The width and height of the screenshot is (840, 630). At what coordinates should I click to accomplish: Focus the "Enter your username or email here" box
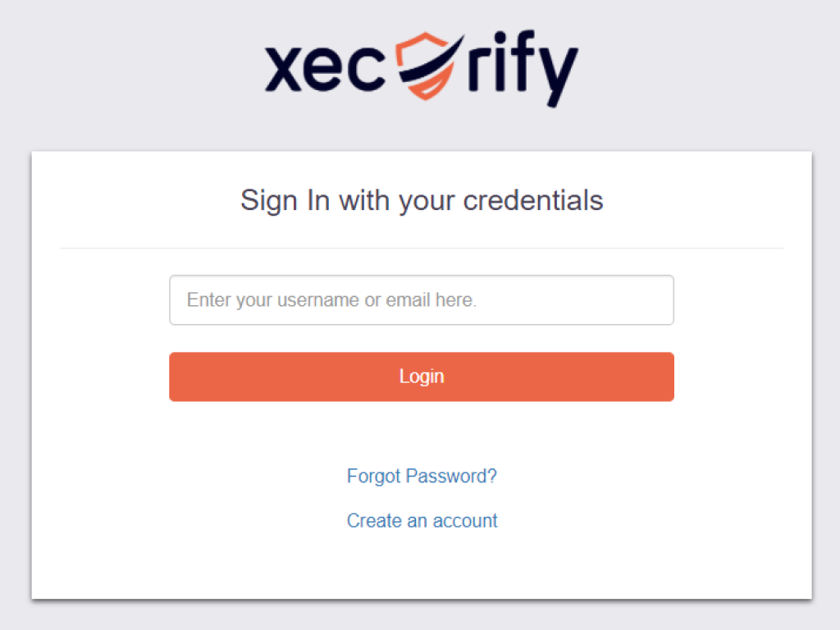click(x=422, y=300)
